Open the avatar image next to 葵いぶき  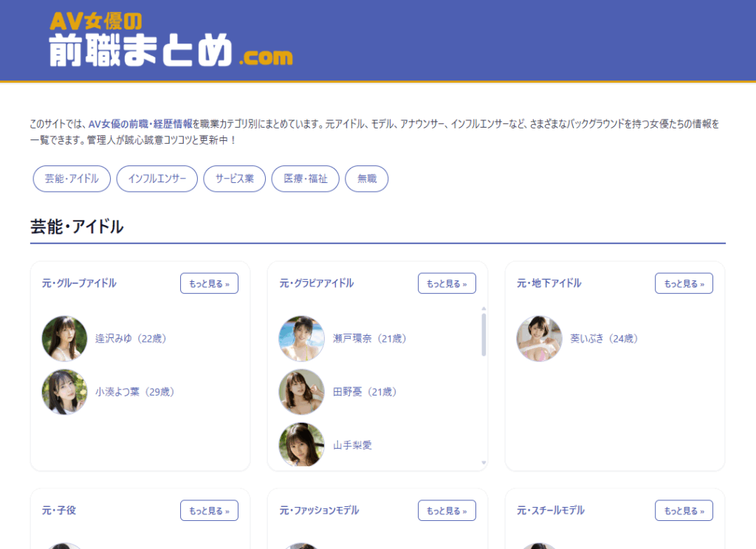[539, 339]
